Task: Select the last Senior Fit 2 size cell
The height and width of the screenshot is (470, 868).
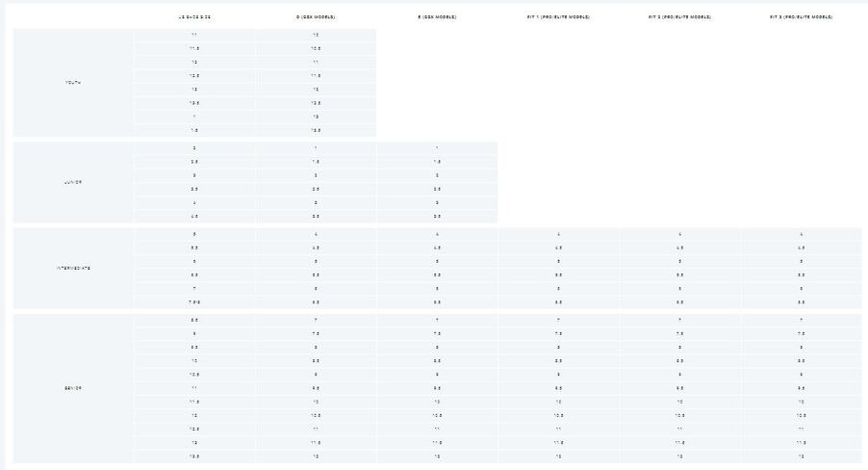Action: pyautogui.click(x=679, y=457)
